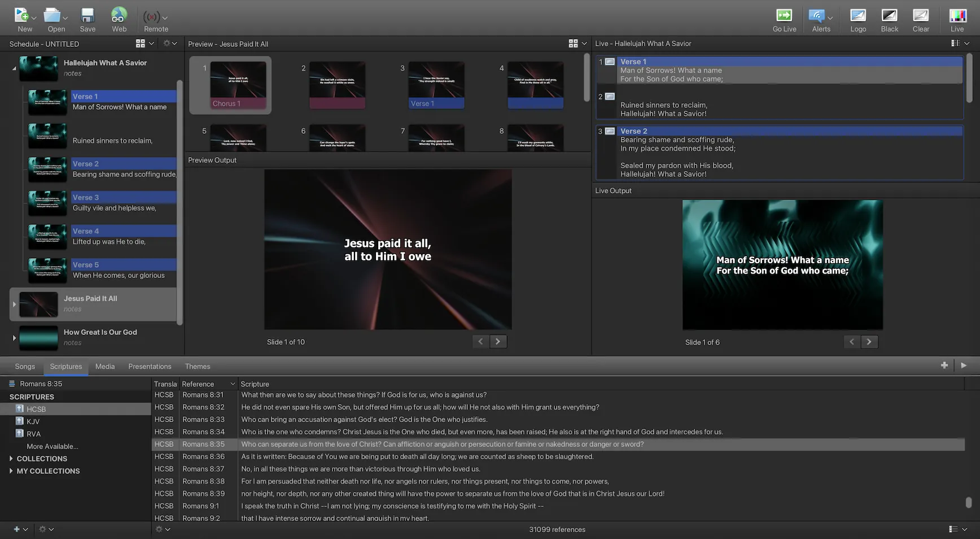Open the Reference column header dropdown
The height and width of the screenshot is (539, 980).
[x=233, y=384]
